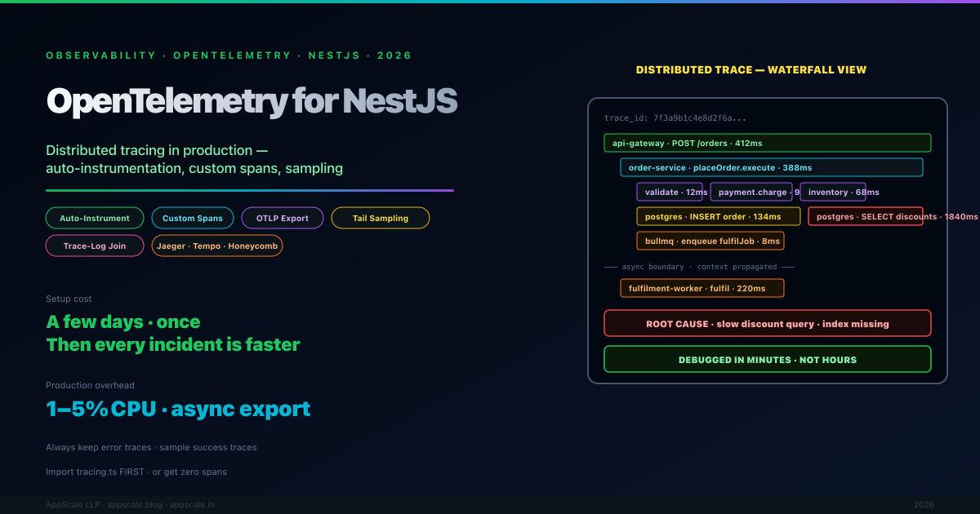Image resolution: width=980 pixels, height=514 pixels.
Task: Select the Jaeger · Tempo · Honeycomb tag
Action: click(x=217, y=246)
